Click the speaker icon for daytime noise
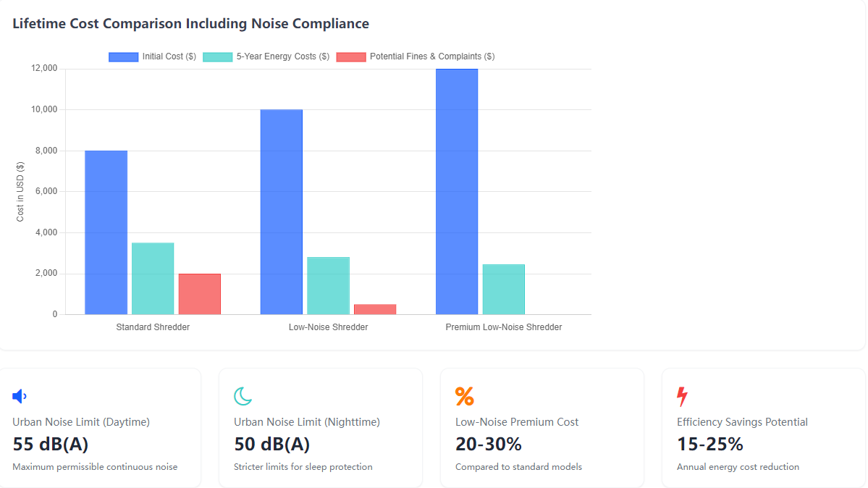 coord(20,396)
